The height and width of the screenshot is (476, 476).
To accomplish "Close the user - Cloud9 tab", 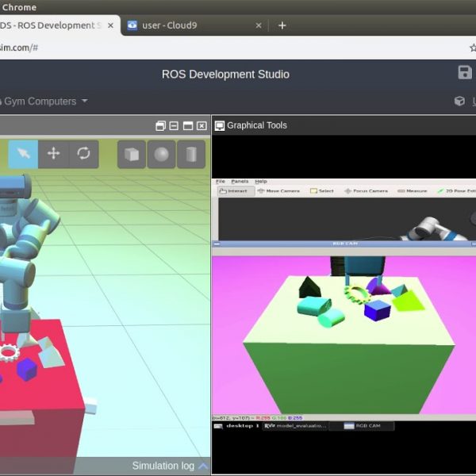I will tap(259, 25).
